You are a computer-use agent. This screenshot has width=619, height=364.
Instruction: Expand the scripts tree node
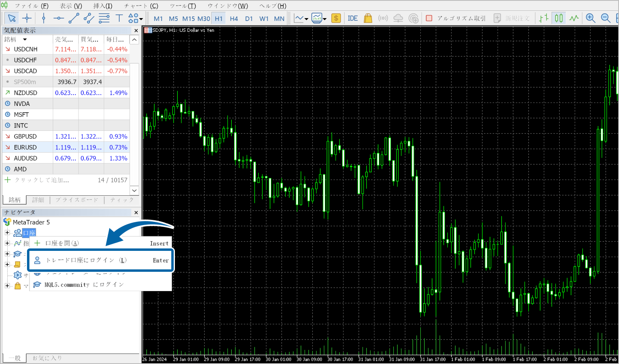coord(7,265)
